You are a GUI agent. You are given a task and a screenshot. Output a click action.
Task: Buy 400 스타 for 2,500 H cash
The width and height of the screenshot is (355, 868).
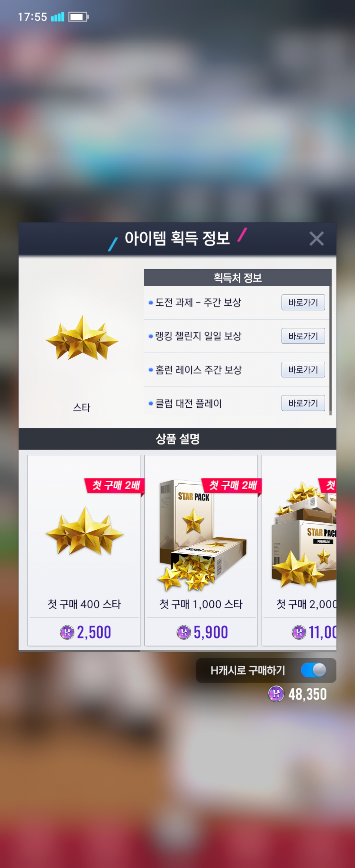(84, 632)
